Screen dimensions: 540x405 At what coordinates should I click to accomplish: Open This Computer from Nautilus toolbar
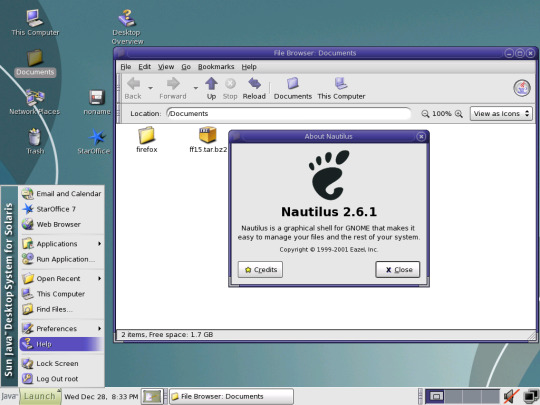pyautogui.click(x=341, y=89)
